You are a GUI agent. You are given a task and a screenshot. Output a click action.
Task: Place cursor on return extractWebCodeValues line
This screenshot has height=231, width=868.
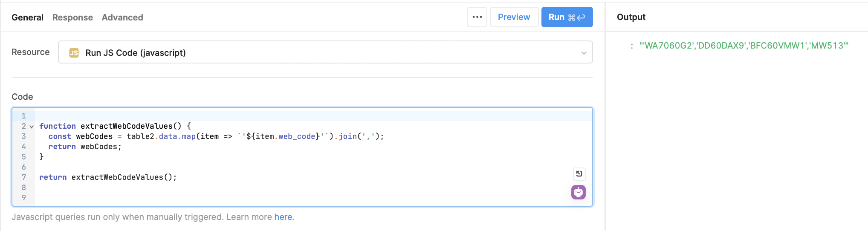(108, 177)
